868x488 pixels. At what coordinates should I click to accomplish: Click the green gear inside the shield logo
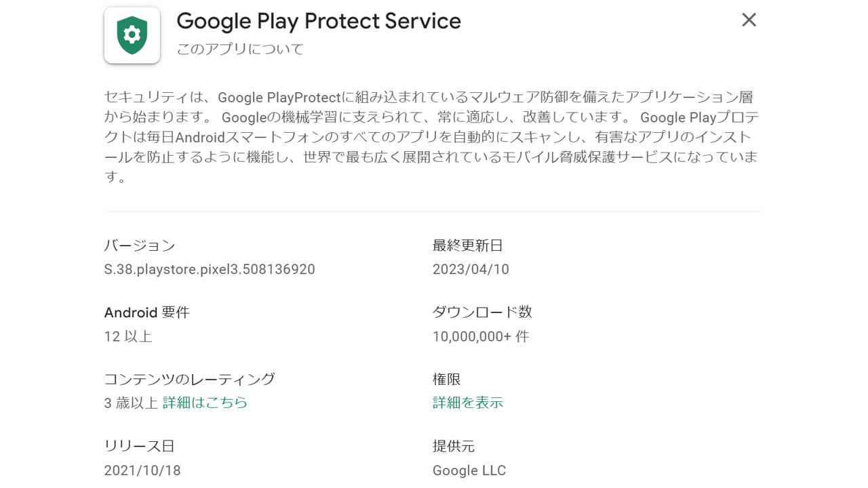pyautogui.click(x=132, y=34)
